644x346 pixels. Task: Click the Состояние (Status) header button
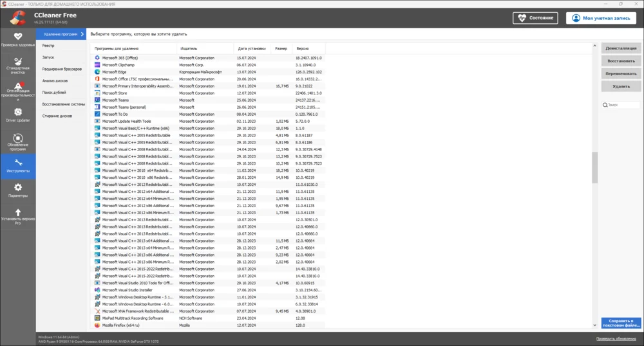[535, 17]
